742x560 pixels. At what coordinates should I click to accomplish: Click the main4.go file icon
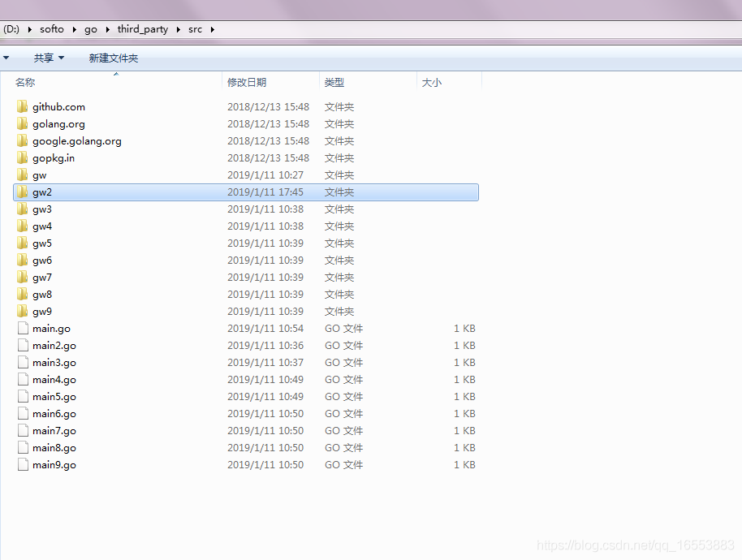click(23, 379)
